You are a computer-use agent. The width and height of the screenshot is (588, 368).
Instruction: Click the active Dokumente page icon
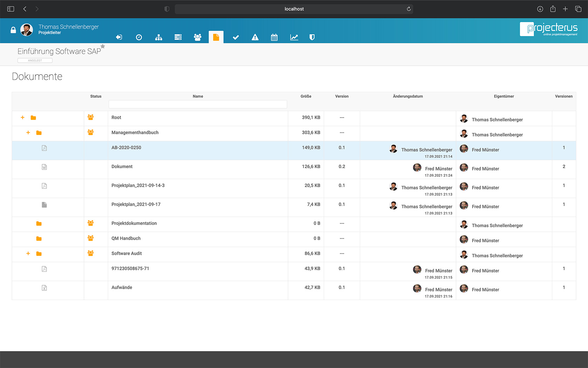pos(216,37)
